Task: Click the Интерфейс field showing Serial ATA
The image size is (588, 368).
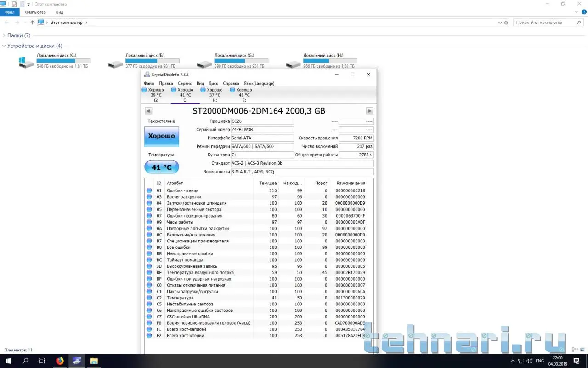Action: 262,138
